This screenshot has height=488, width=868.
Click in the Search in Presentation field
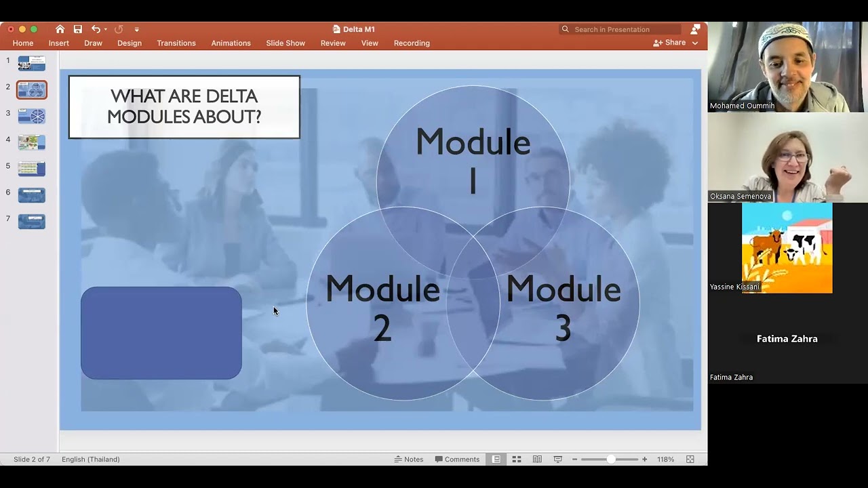[x=620, y=29]
